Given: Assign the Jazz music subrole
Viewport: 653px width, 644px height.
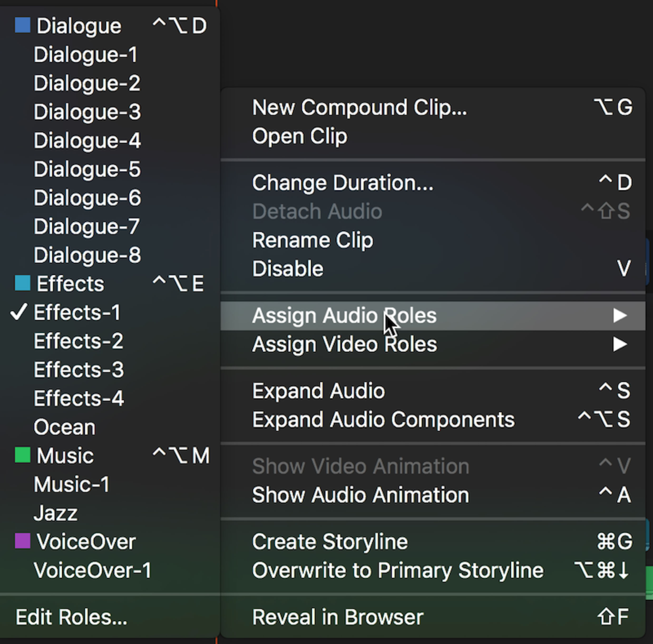Looking at the screenshot, I should [56, 513].
